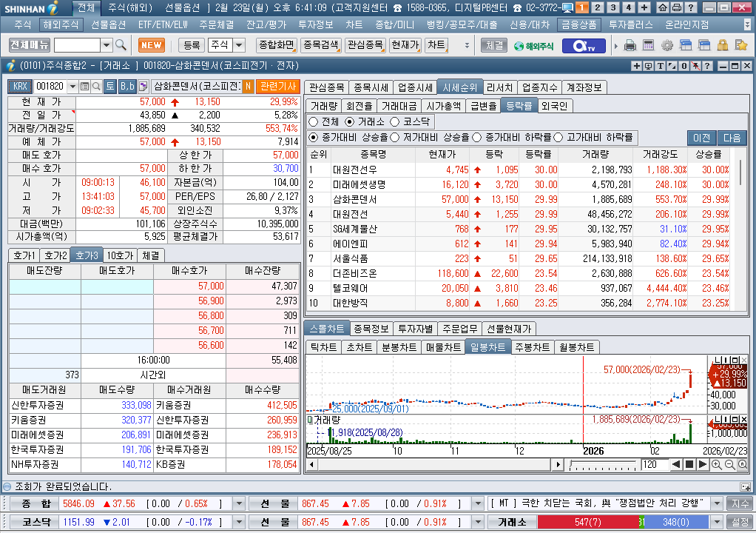The width and height of the screenshot is (756, 533).
Task: Expand the toolbar overflow arrow beside 차트
Action: pyautogui.click(x=467, y=45)
